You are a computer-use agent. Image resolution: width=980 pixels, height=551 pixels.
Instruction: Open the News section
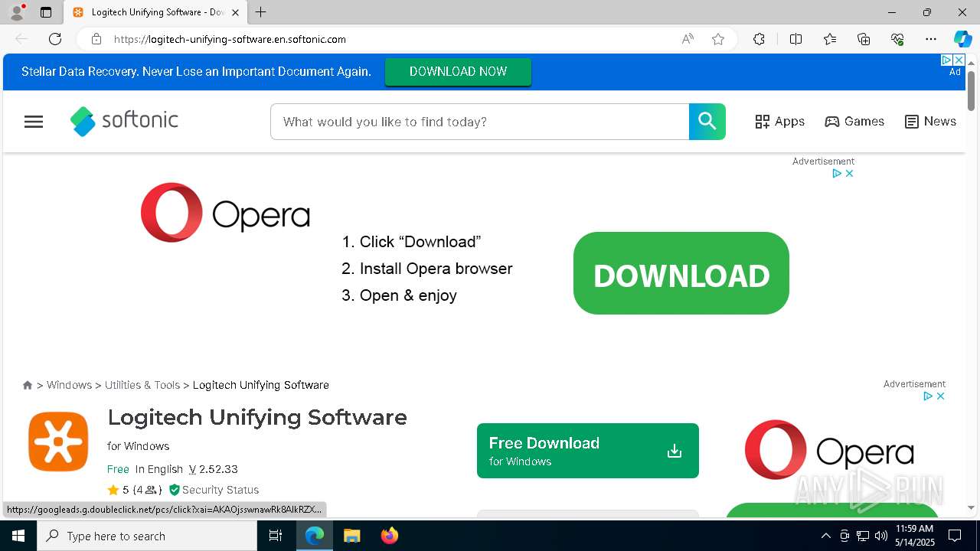(930, 122)
